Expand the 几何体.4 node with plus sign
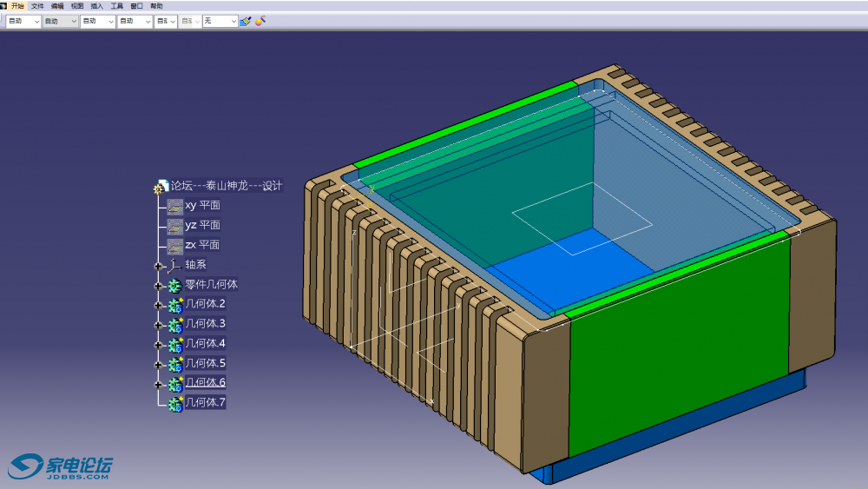 [x=158, y=344]
